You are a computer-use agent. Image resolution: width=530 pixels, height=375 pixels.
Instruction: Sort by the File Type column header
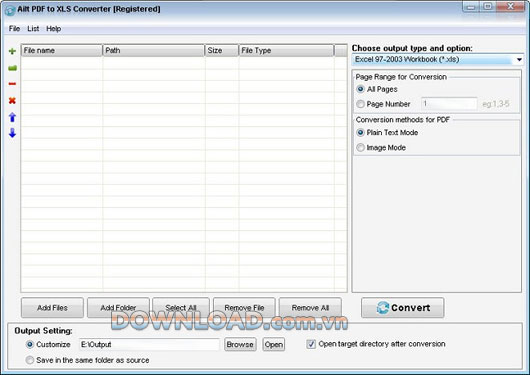(x=287, y=50)
